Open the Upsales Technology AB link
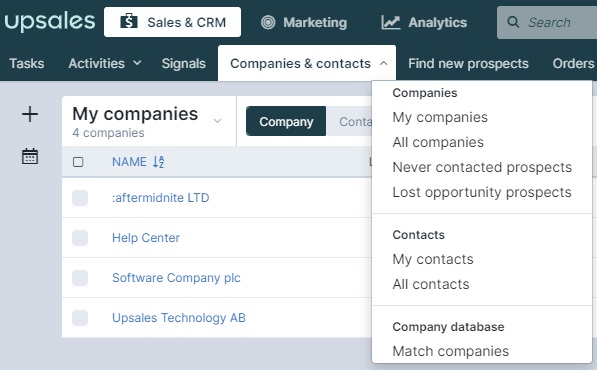 pos(179,317)
